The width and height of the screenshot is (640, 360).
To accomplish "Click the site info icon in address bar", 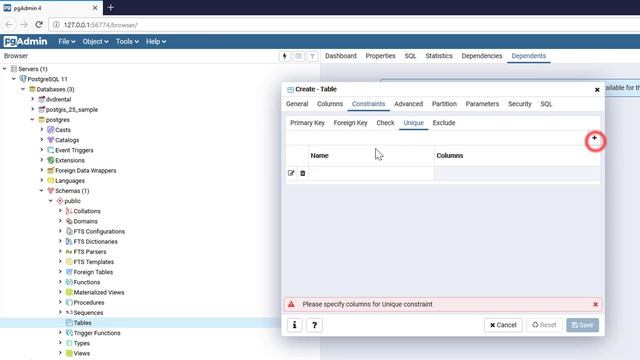I will 56,25.
